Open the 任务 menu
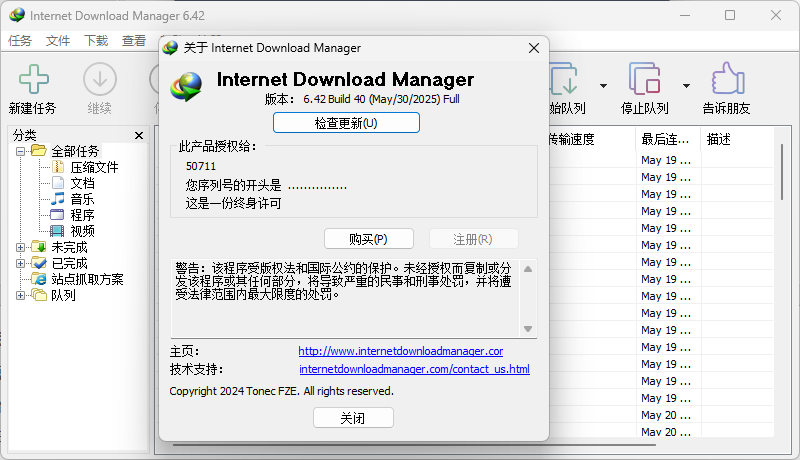 20,41
